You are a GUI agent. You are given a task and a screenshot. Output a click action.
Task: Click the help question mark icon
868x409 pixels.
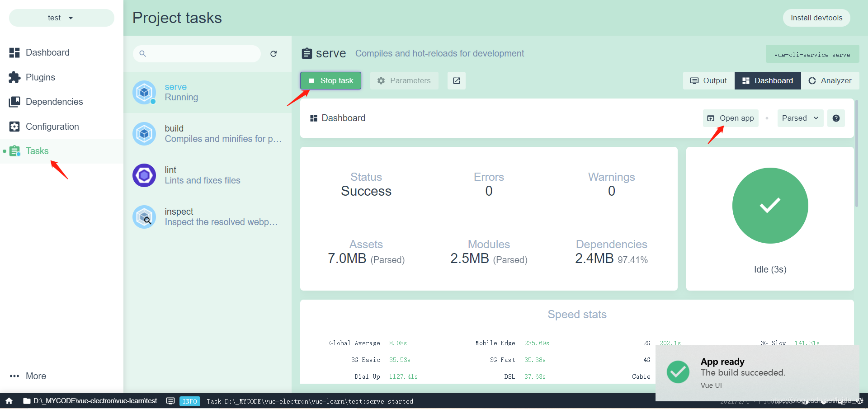(x=836, y=118)
